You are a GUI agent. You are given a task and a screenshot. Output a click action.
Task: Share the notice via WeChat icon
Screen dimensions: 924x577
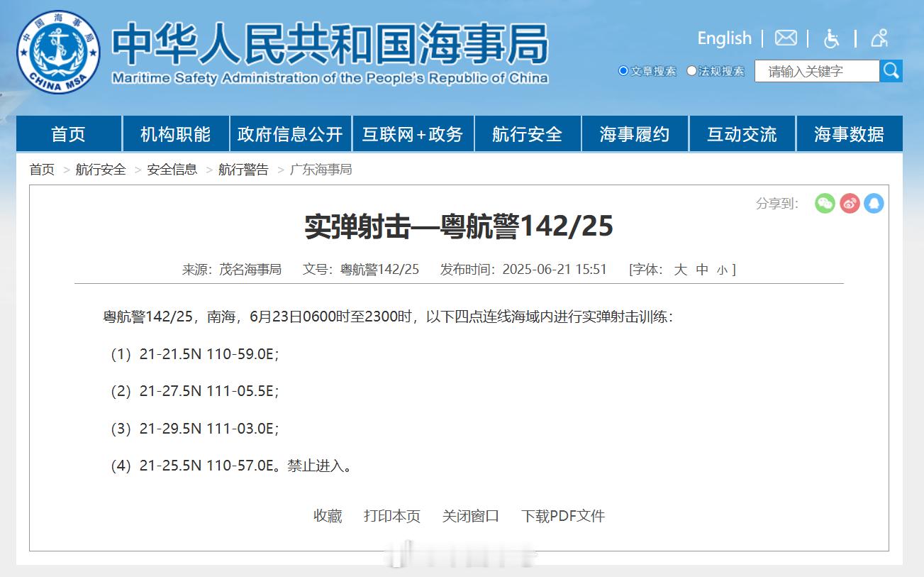coord(825,204)
